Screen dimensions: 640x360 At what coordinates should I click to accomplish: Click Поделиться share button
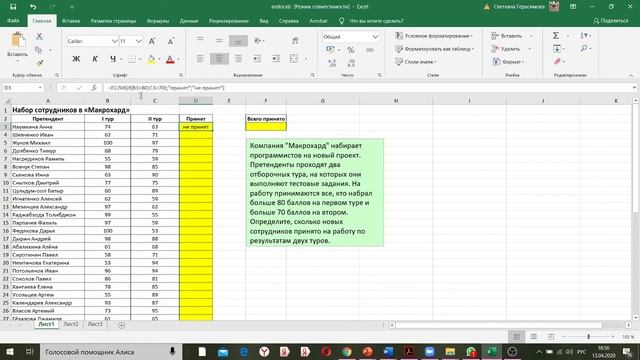pos(611,21)
